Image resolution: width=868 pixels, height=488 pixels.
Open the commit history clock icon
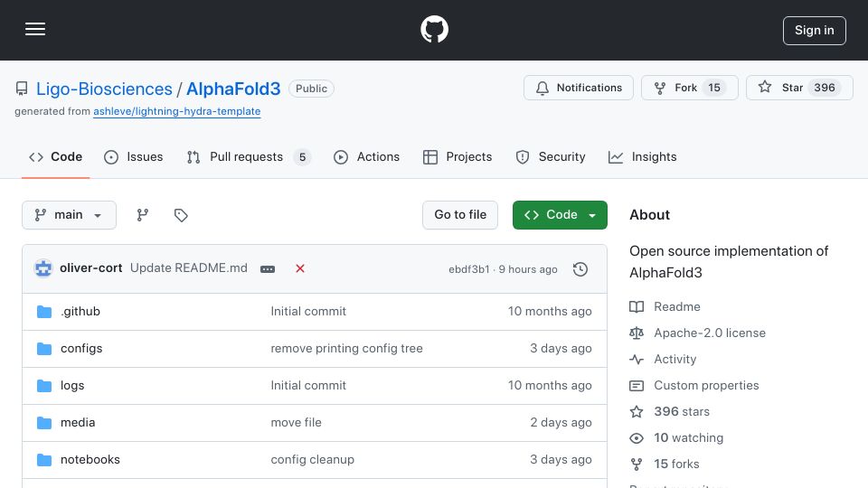(x=580, y=269)
